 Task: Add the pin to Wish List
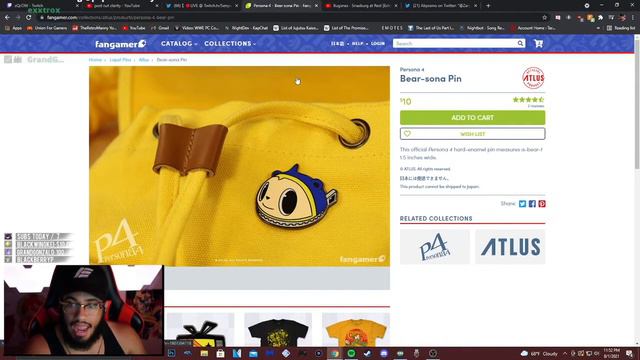point(472,133)
